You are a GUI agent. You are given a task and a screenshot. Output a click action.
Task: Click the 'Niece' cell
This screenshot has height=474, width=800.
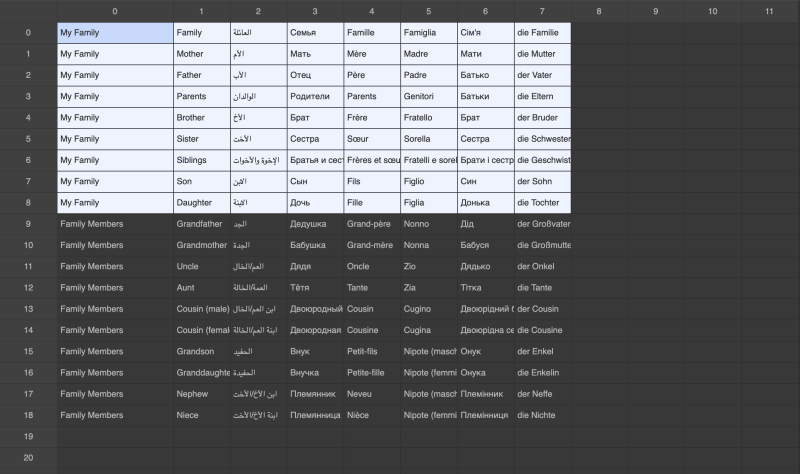[x=202, y=415]
